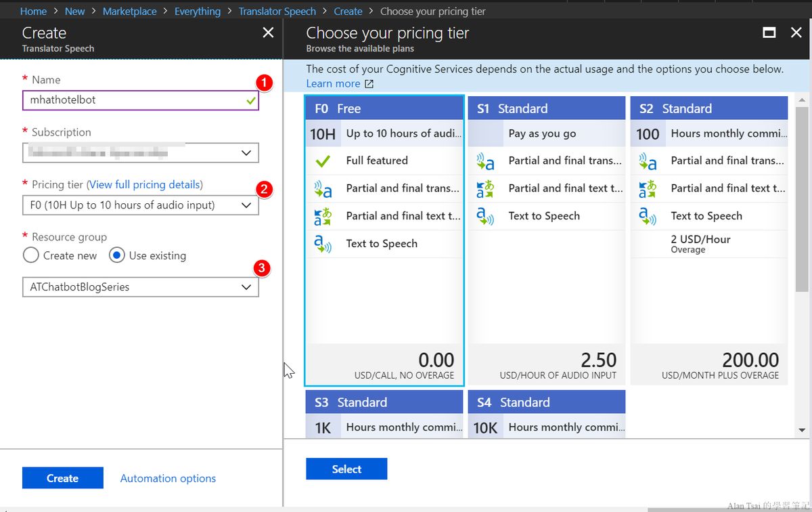Screen dimensions: 812x512
Task: Go to Marketplace breadcrumb
Action: (x=129, y=11)
